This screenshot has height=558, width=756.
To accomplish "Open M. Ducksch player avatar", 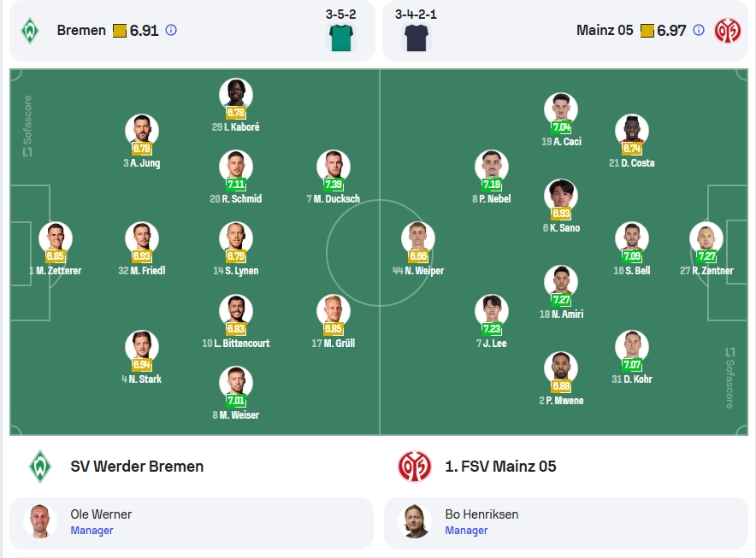I will (334, 167).
